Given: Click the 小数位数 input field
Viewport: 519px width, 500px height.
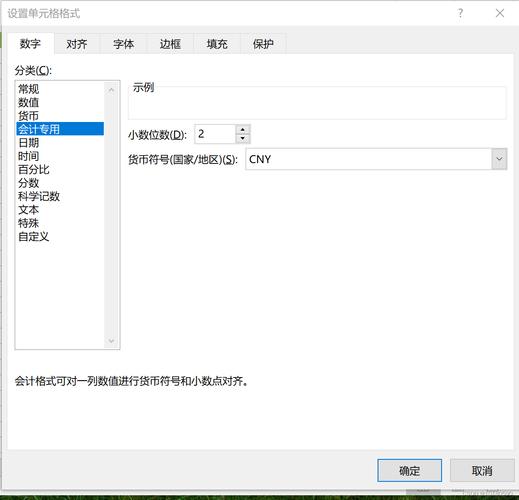Looking at the screenshot, I should pos(215,134).
